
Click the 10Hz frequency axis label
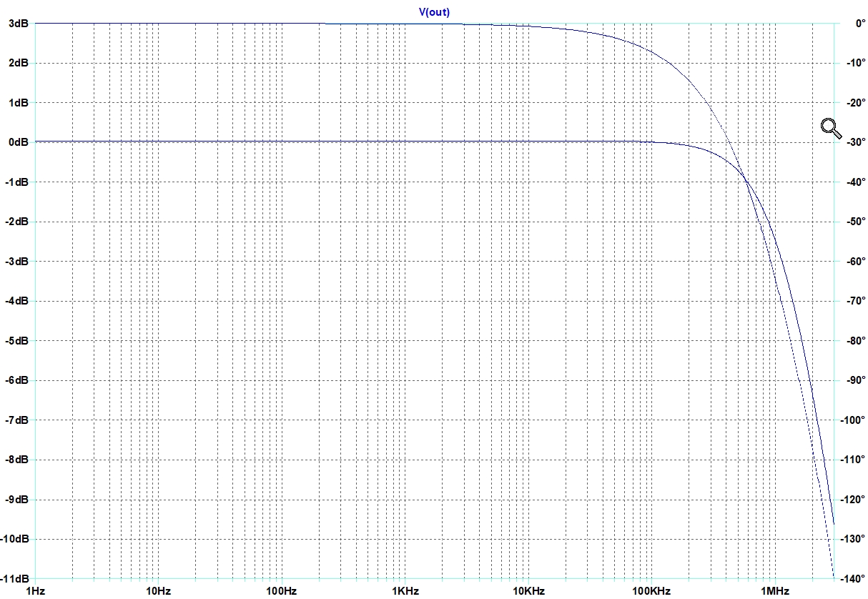click(158, 591)
